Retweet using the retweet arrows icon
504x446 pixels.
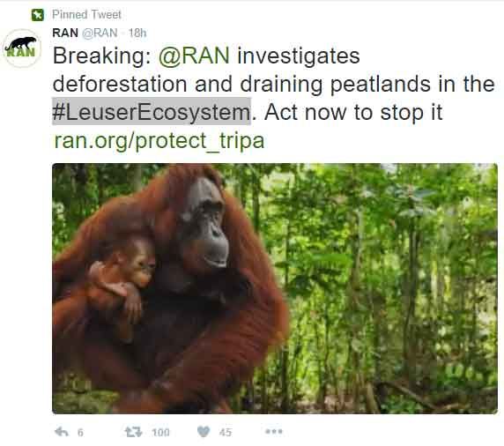133,432
